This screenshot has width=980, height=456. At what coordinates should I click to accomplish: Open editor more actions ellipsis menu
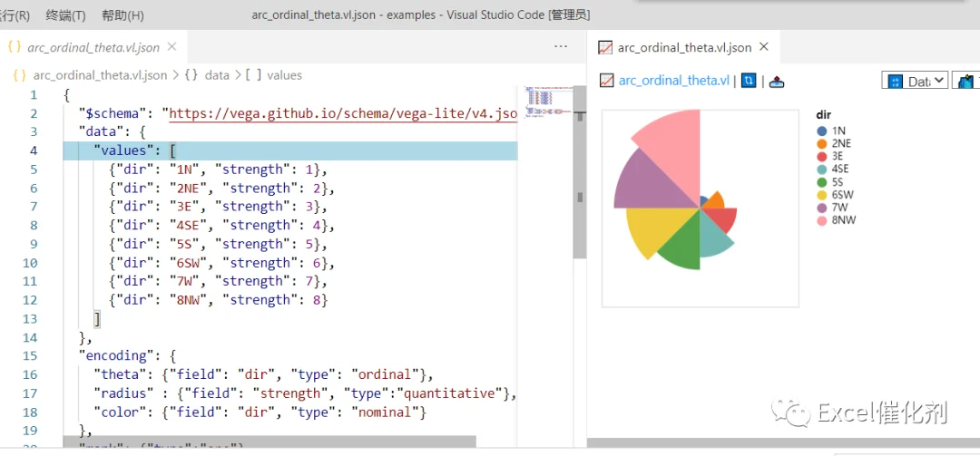[561, 47]
